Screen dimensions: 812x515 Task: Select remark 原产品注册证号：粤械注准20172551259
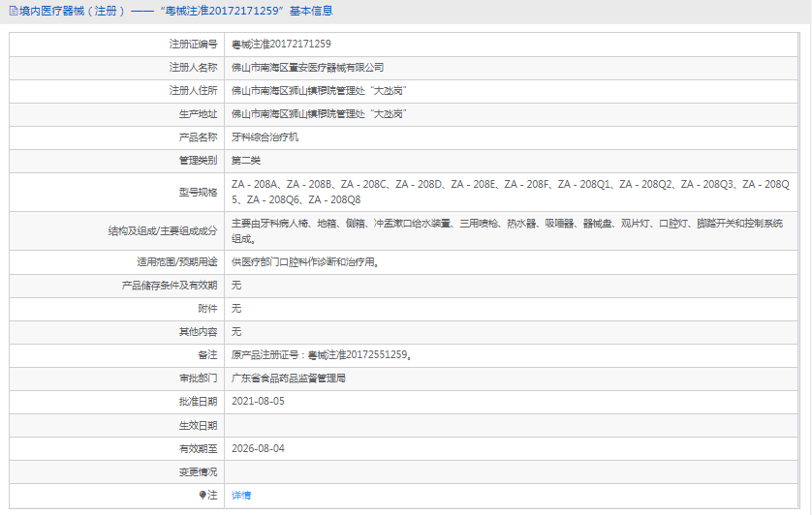tap(322, 355)
